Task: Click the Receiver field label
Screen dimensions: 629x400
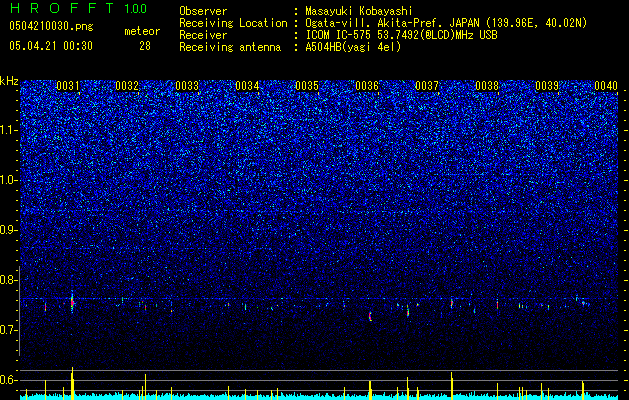Action: tap(203, 35)
